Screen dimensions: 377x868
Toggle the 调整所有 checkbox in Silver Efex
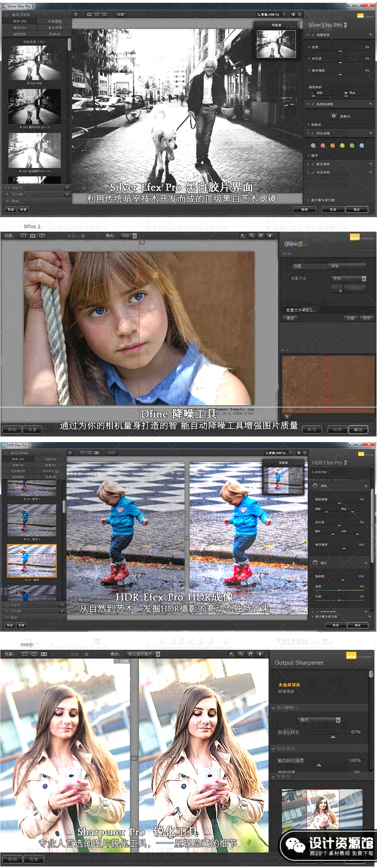(313, 35)
